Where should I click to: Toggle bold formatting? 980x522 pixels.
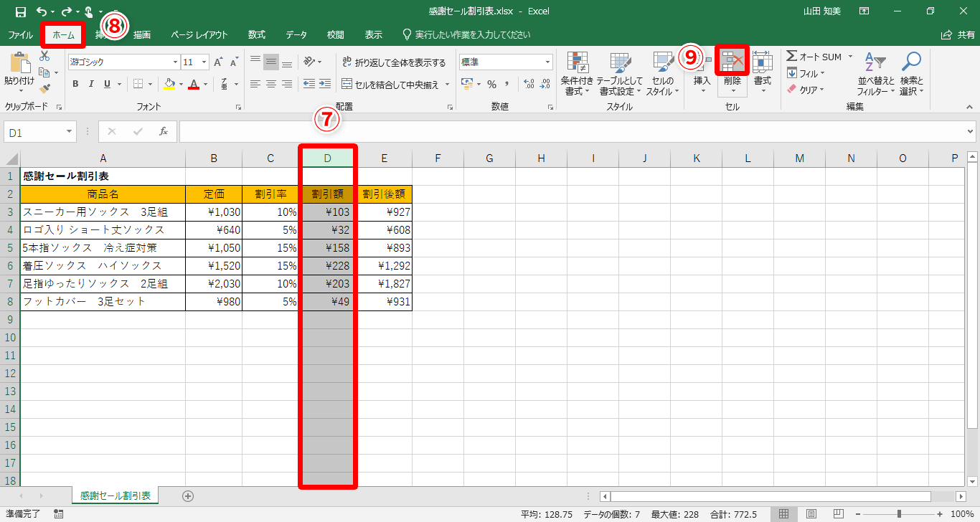coord(75,84)
